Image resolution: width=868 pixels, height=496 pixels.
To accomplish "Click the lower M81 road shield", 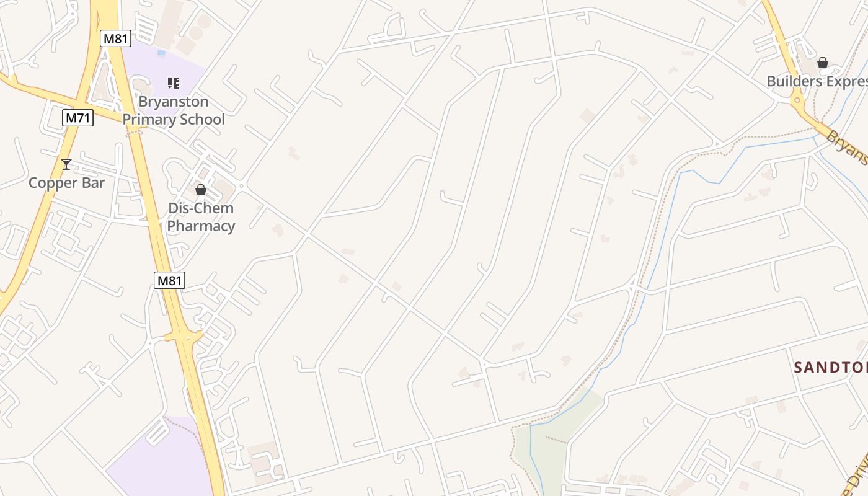I will [169, 280].
